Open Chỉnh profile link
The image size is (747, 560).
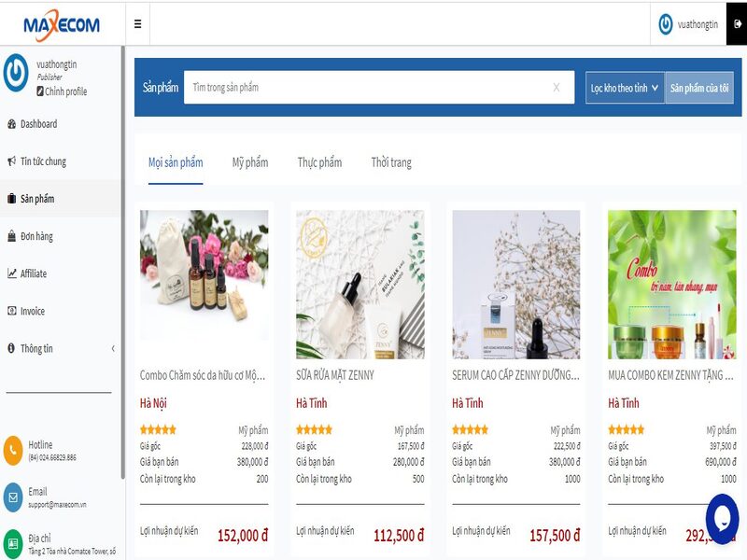pyautogui.click(x=62, y=91)
